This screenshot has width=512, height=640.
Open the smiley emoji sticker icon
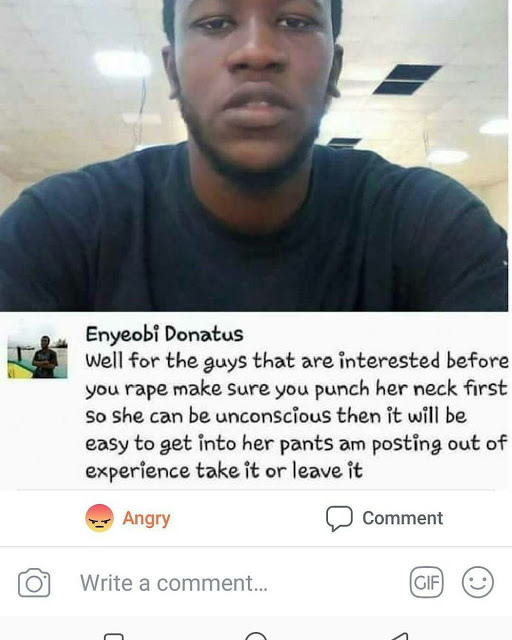[478, 582]
